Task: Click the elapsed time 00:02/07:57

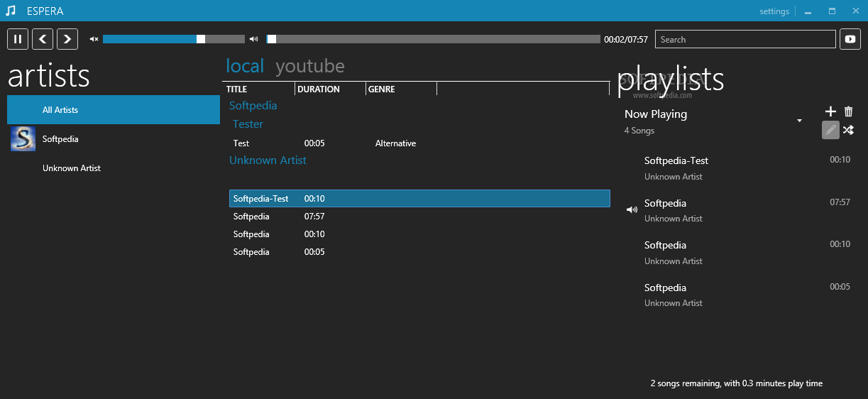Action: coord(626,40)
